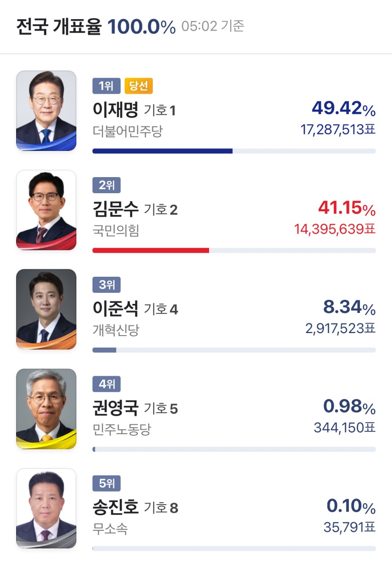Select the candidate name 김문수

115,209
